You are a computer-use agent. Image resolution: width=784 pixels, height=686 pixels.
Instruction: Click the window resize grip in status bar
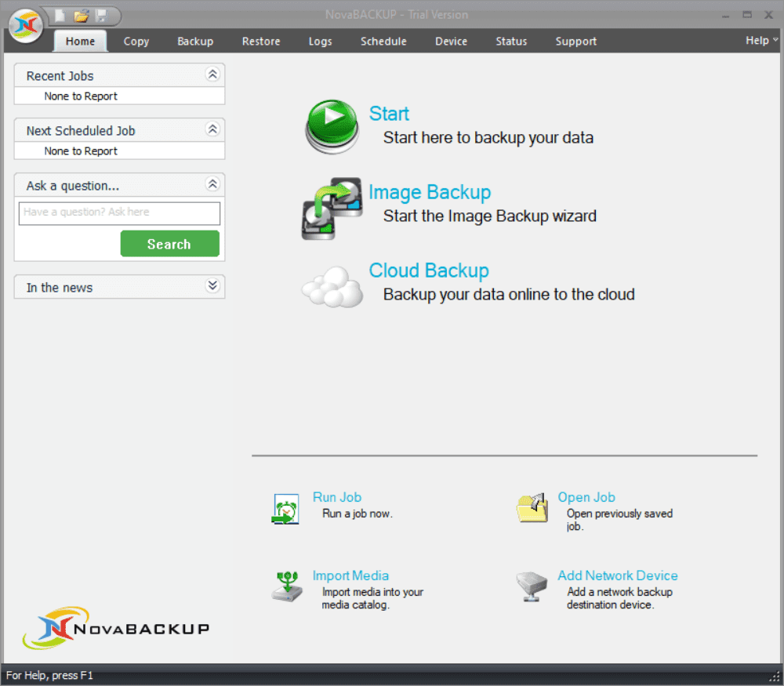[x=775, y=677]
